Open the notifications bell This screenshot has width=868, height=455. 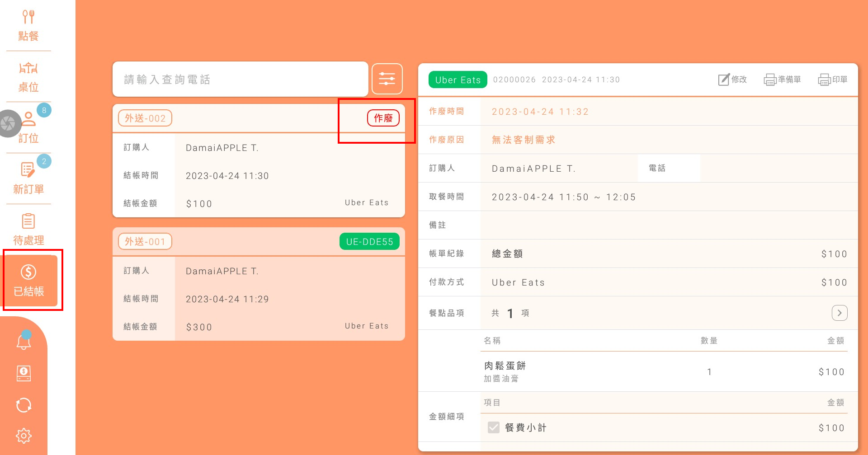tap(24, 342)
